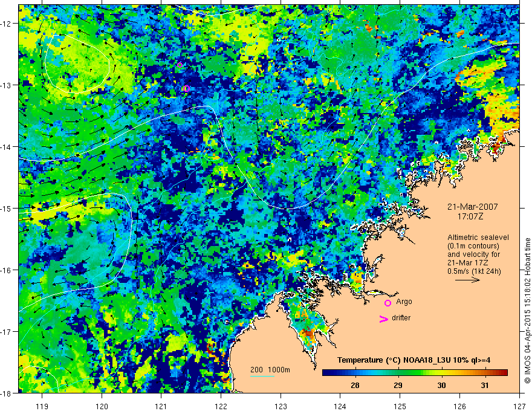532x411 pixels.
Task: Click the magenta drifter arrow legend symbol
Action: (383, 319)
